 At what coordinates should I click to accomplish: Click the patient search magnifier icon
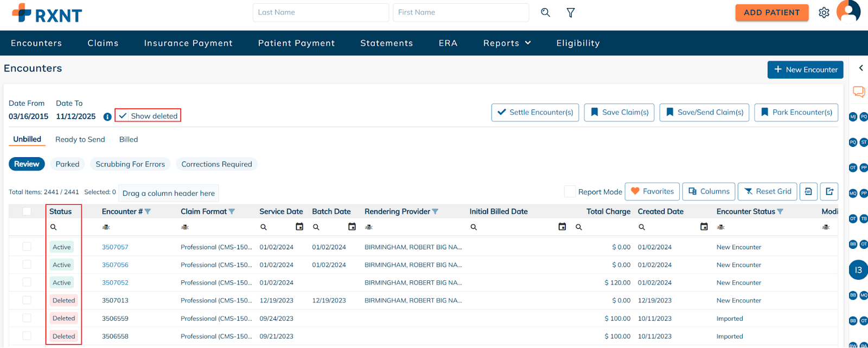click(x=545, y=12)
